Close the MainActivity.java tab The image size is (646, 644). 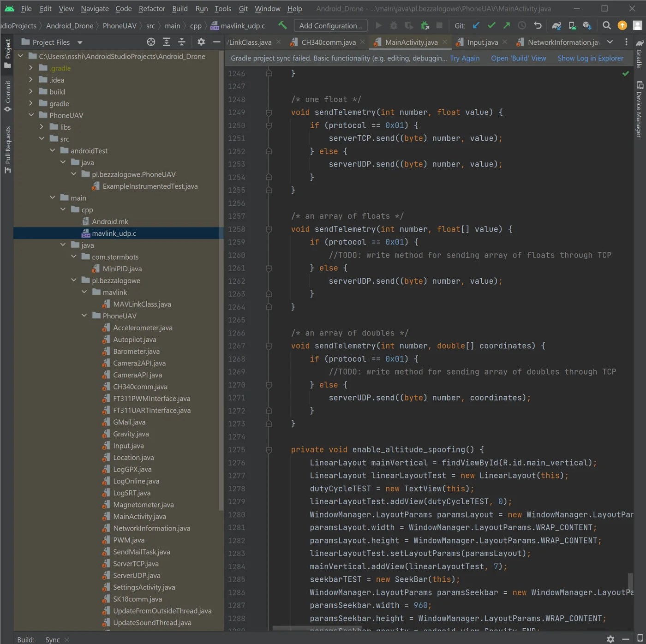[444, 42]
